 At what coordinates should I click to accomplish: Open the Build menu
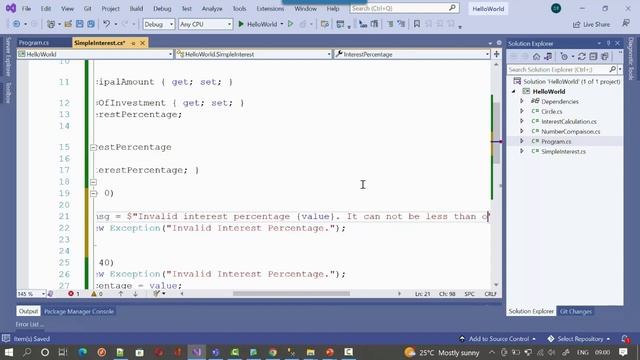coord(136,8)
